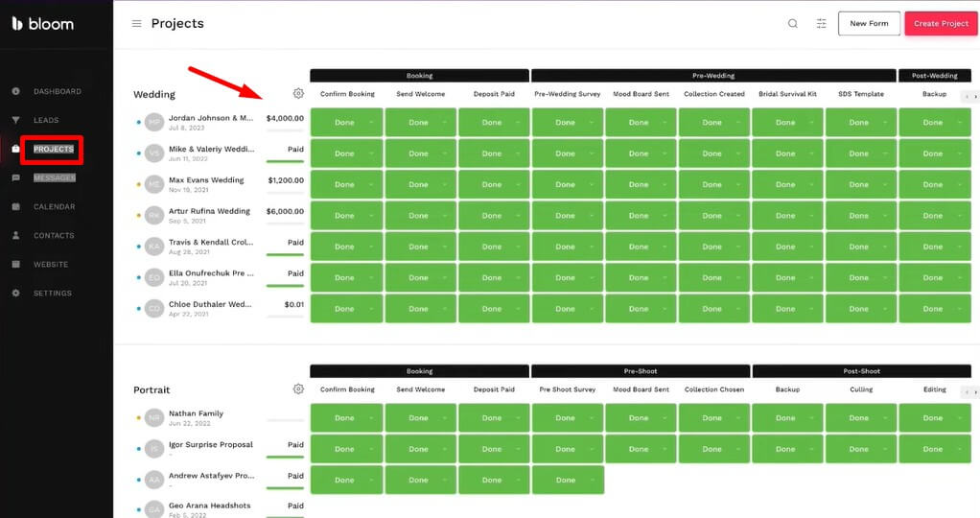Image resolution: width=980 pixels, height=518 pixels.
Task: Navigate to Settings in sidebar
Action: coord(52,294)
